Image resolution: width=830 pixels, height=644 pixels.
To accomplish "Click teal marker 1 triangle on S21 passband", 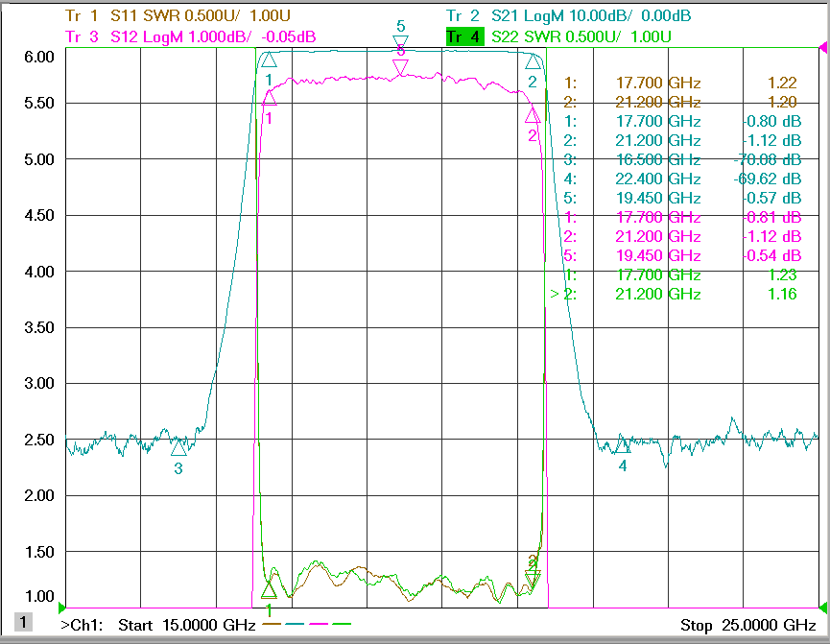I will click(269, 60).
